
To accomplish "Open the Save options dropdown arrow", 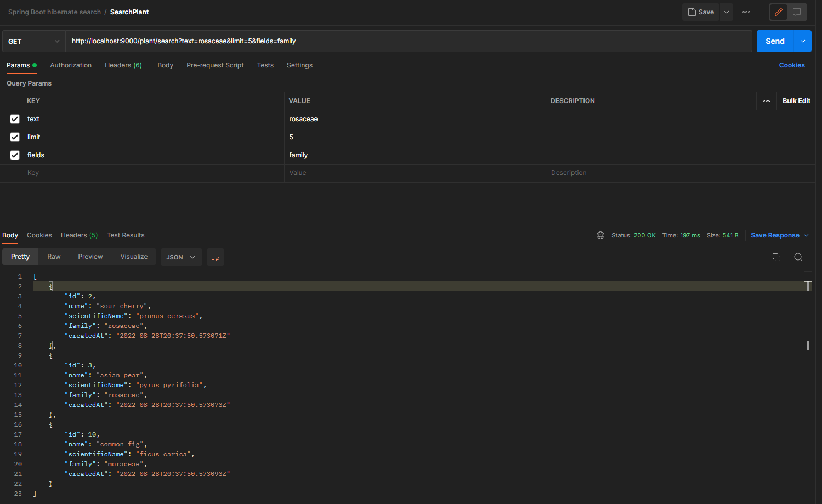I will point(727,12).
